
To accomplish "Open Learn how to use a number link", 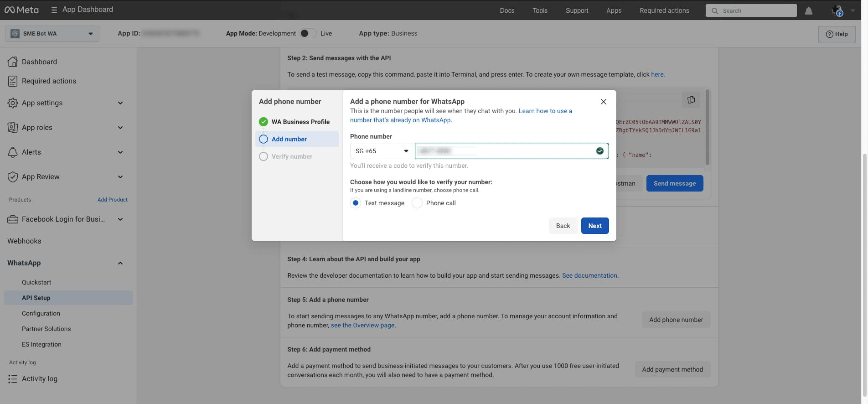I will [x=461, y=115].
